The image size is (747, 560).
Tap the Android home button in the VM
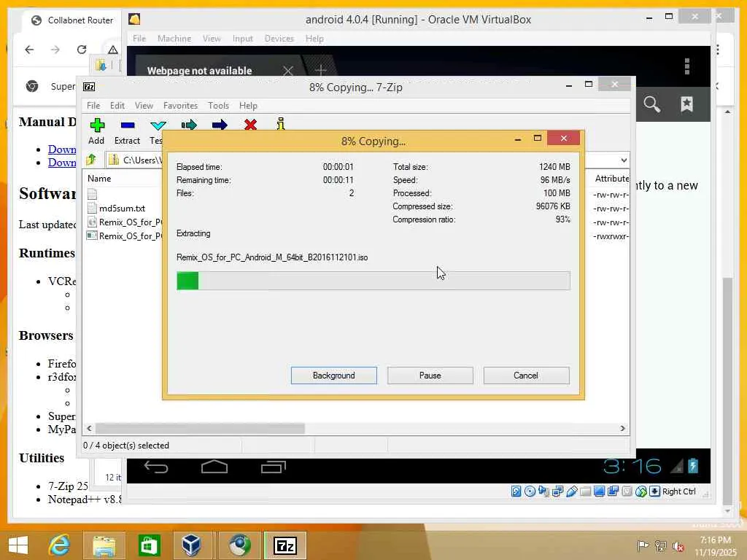(214, 467)
